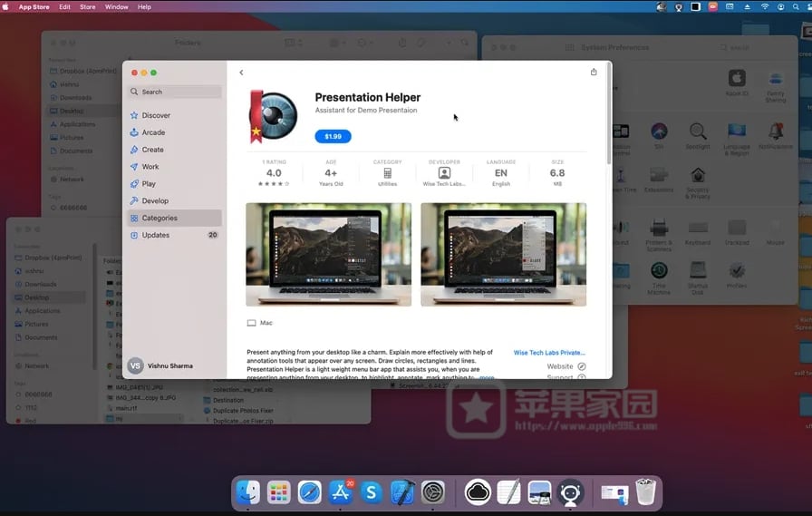Screen dimensions: 812x516
Task: Open Security & Privacy preferences
Action: point(698,183)
